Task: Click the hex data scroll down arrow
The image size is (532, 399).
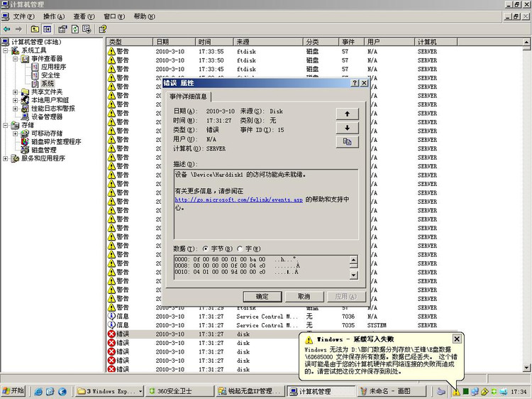Action: click(x=353, y=275)
